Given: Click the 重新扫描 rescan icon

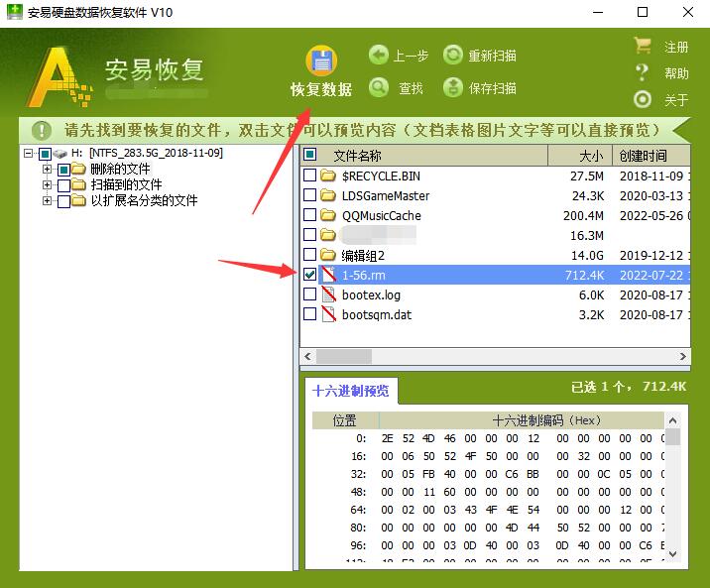Looking at the screenshot, I should point(453,55).
